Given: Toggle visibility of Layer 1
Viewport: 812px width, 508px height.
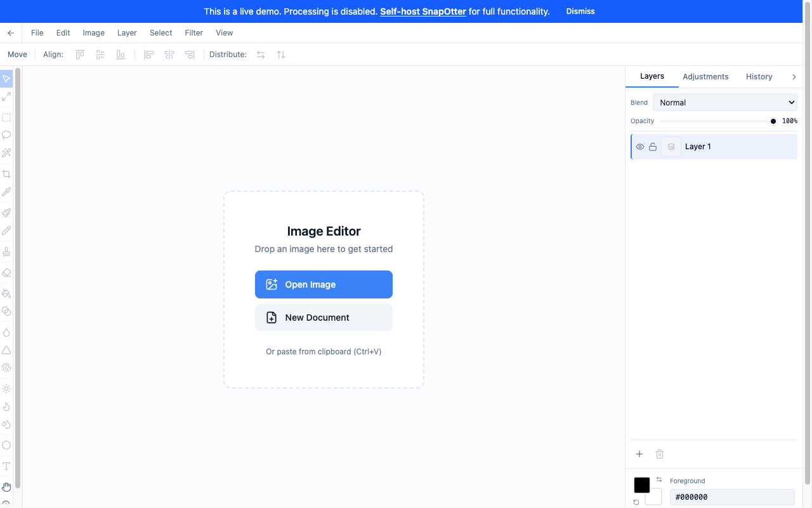Looking at the screenshot, I should coord(640,147).
